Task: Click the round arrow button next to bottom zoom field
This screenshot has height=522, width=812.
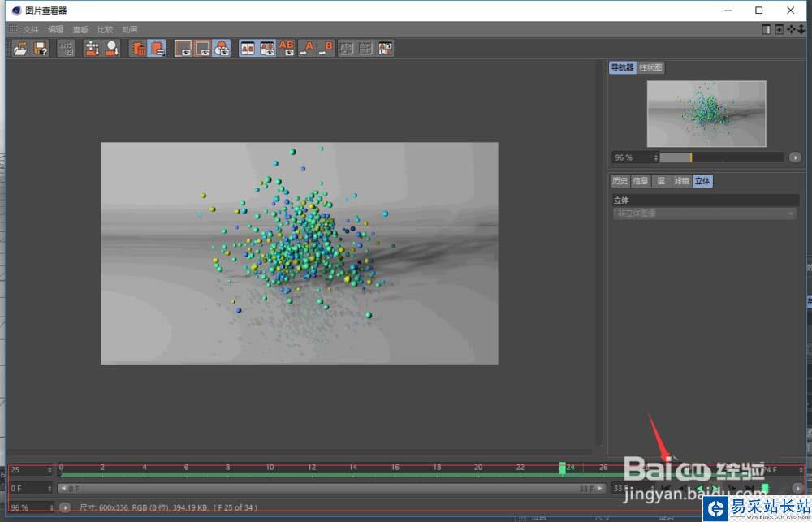Action: pos(65,507)
